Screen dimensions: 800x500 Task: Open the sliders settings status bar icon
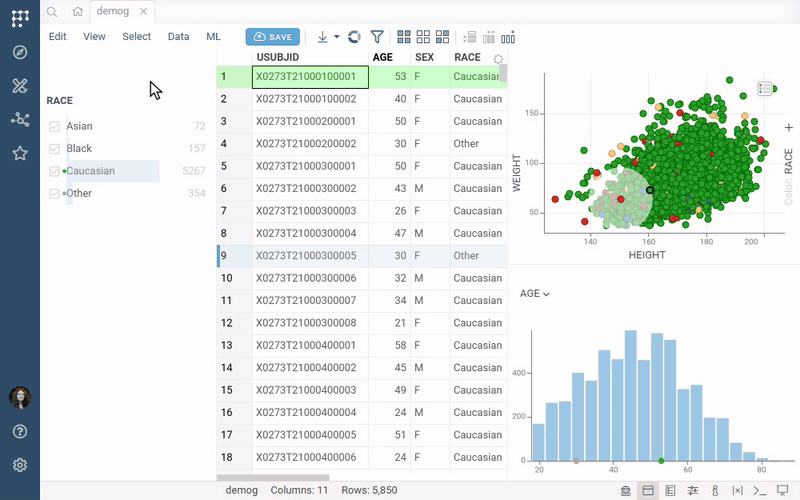pos(693,491)
